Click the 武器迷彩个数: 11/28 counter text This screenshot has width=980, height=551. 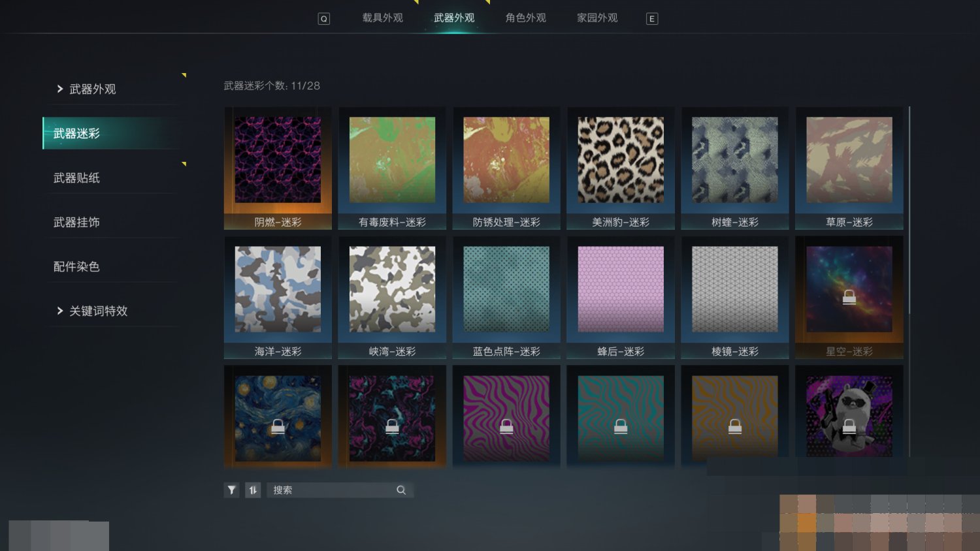pos(272,86)
